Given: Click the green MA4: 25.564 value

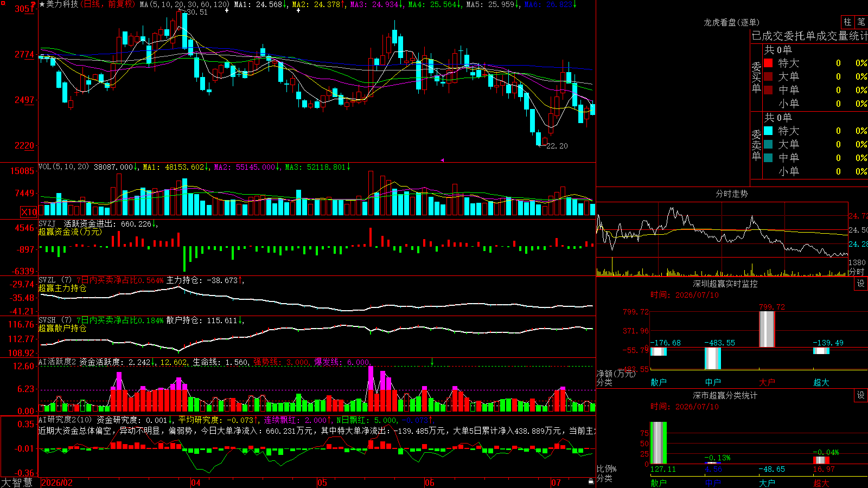Looking at the screenshot, I should pyautogui.click(x=435, y=4).
